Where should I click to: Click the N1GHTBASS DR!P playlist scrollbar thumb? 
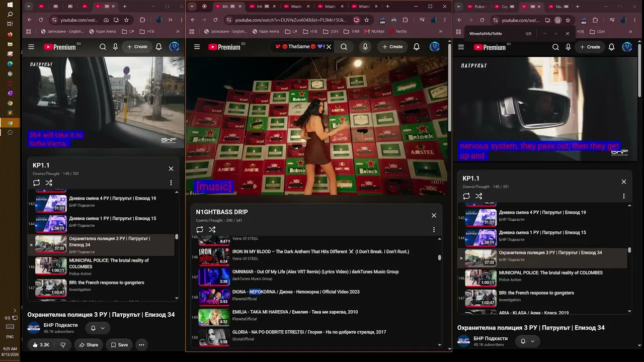440,257
